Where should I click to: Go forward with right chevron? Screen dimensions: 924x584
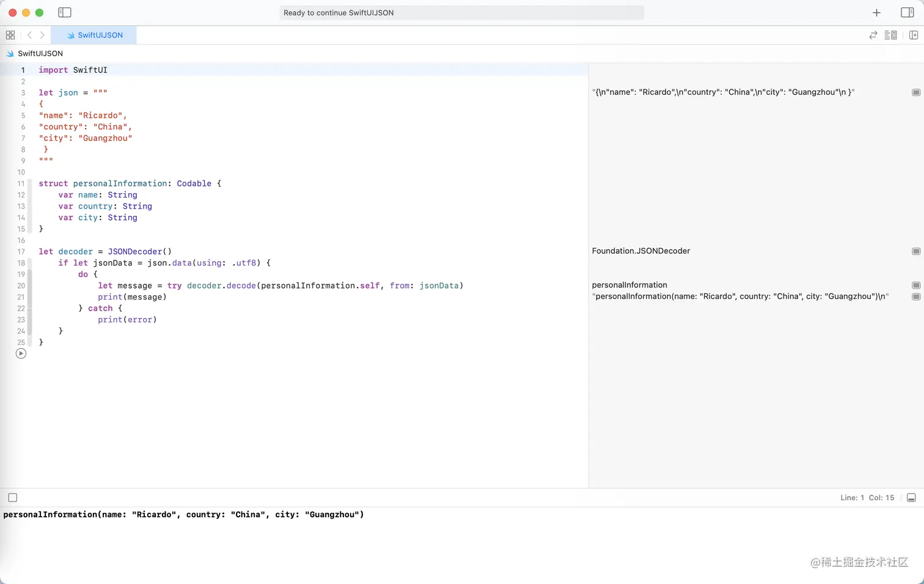(x=42, y=35)
